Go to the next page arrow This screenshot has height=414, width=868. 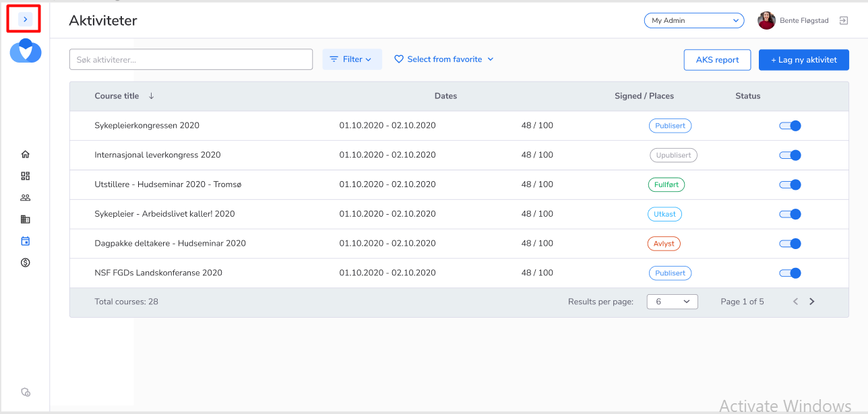[x=812, y=302]
